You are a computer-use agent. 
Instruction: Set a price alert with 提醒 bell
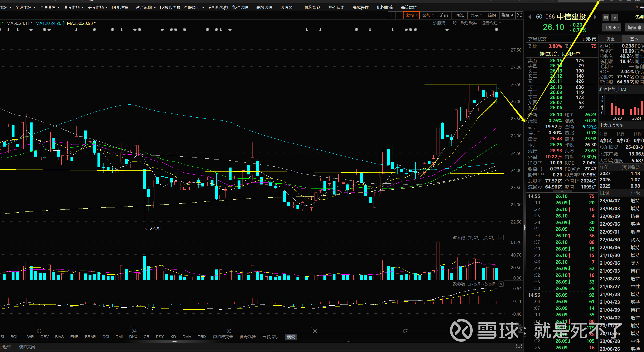634,27
